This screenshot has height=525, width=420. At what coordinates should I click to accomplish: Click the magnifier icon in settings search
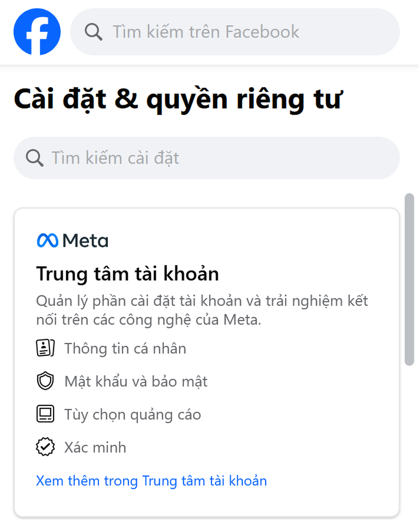(35, 158)
